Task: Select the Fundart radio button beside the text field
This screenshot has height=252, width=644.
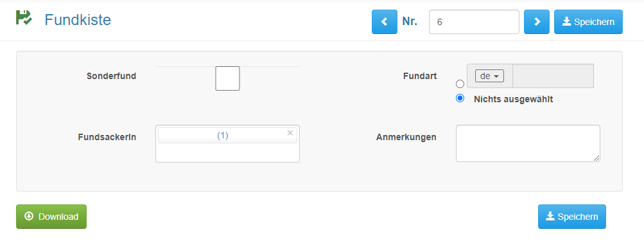Action: pos(460,84)
